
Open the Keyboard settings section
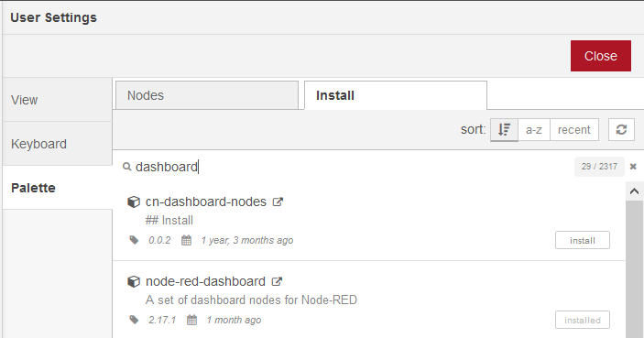pyautogui.click(x=57, y=144)
